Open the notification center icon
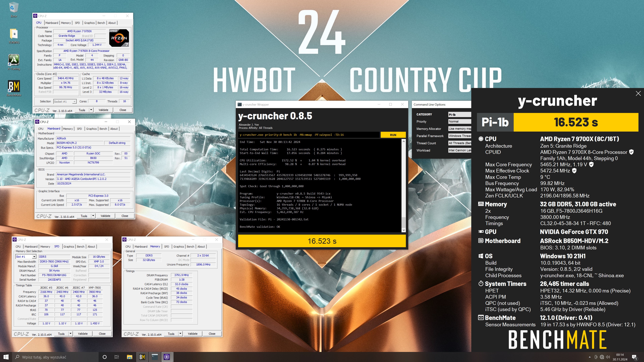The height and width of the screenshot is (362, 644). (x=634, y=357)
